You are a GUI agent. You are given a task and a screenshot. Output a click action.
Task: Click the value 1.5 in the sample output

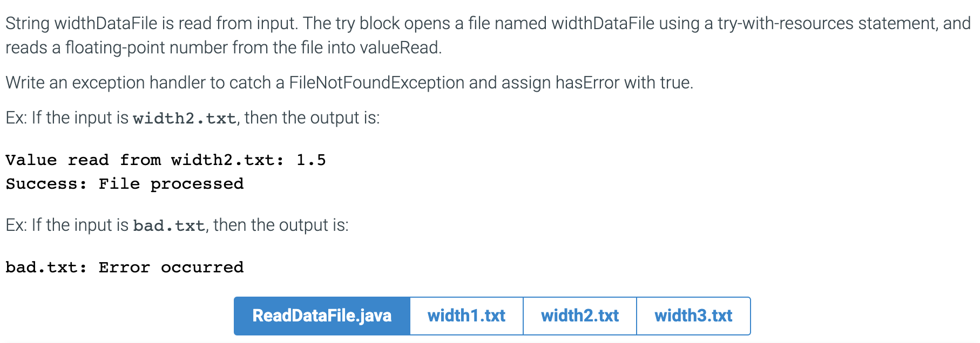[311, 160]
